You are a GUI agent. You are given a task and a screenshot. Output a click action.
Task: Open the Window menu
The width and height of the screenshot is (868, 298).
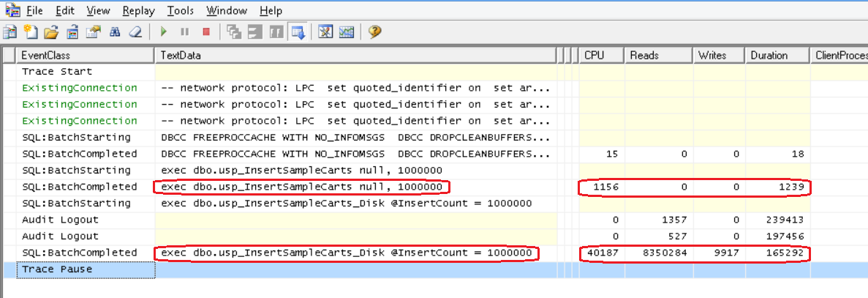click(227, 10)
